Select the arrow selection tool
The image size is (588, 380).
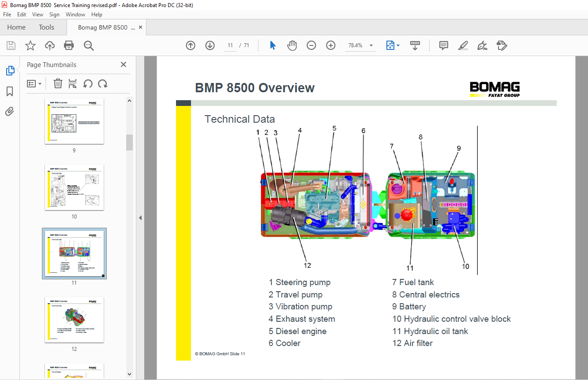[273, 45]
